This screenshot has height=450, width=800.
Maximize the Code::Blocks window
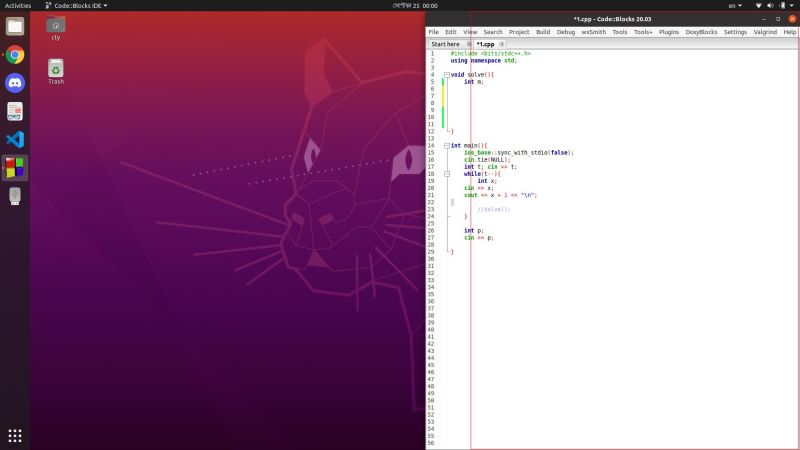click(778, 19)
